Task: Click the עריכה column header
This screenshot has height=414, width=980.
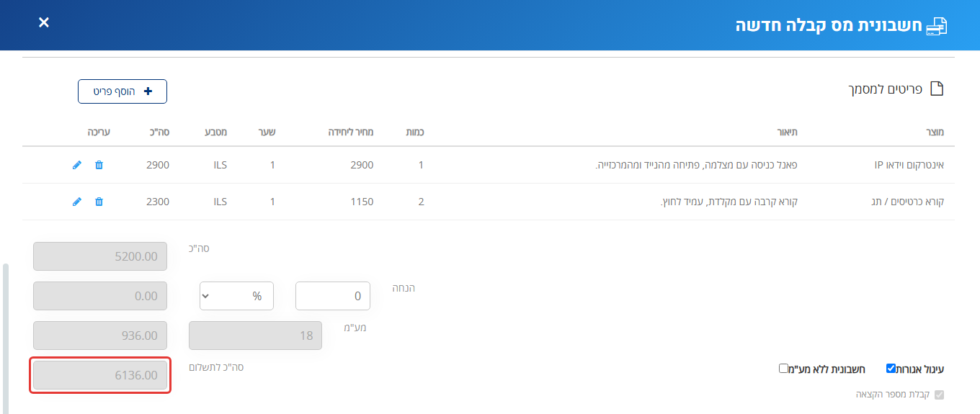Action: 99,132
